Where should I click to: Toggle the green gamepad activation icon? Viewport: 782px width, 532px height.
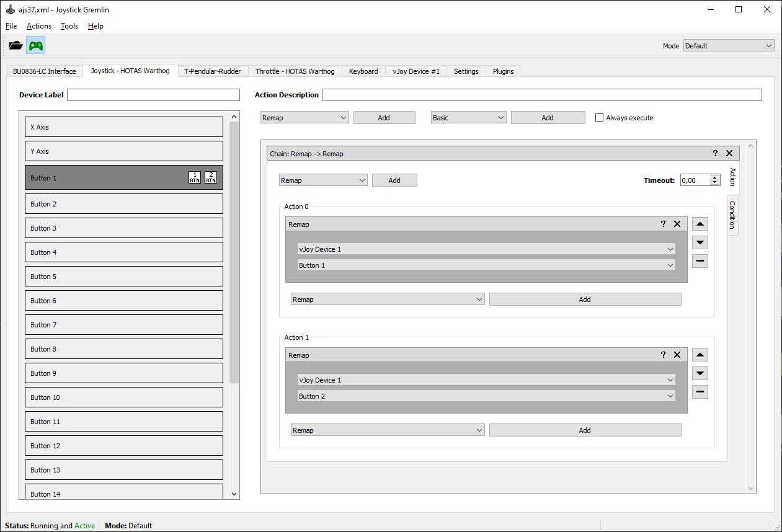[36, 45]
